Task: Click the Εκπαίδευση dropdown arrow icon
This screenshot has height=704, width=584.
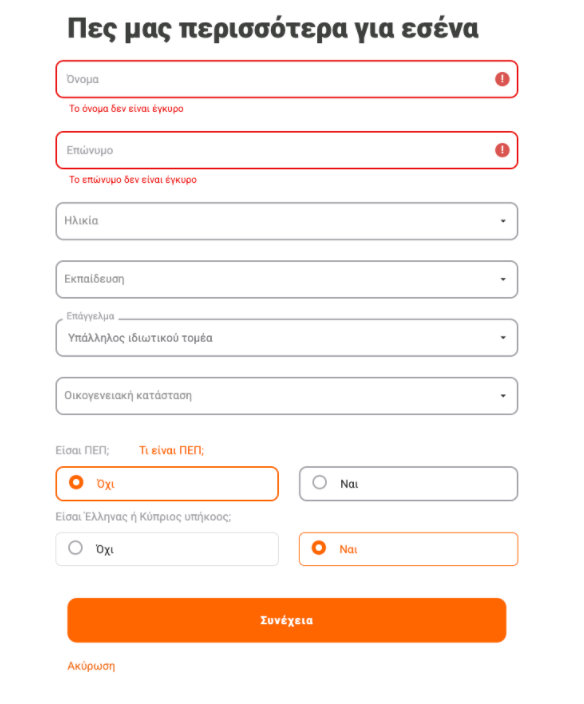Action: pos(503,279)
